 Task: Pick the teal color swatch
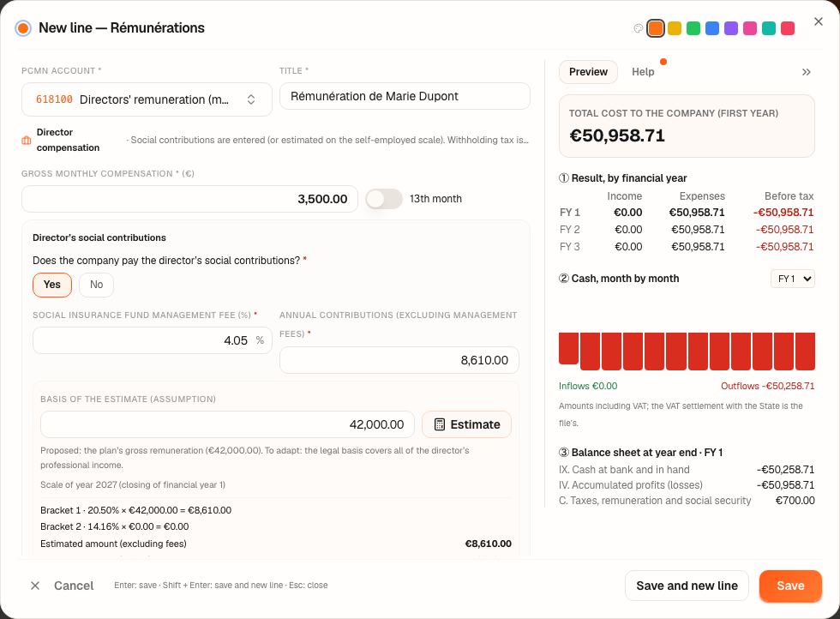point(769,28)
